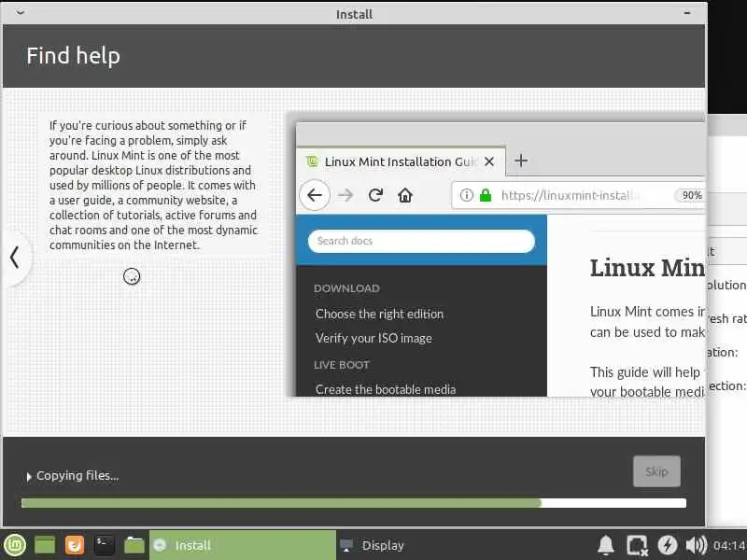Click the Copying files... status text
Image resolution: width=747 pixels, height=560 pixels.
[78, 476]
